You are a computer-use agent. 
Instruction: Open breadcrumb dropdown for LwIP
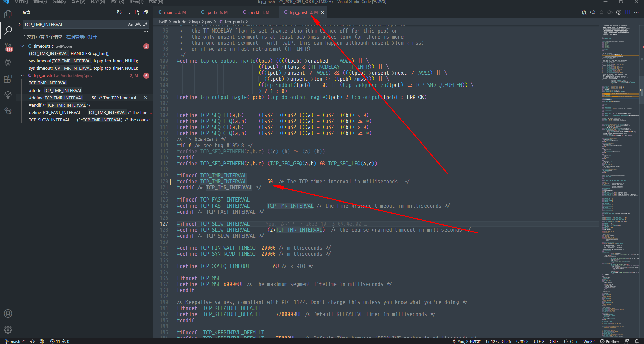coord(163,22)
